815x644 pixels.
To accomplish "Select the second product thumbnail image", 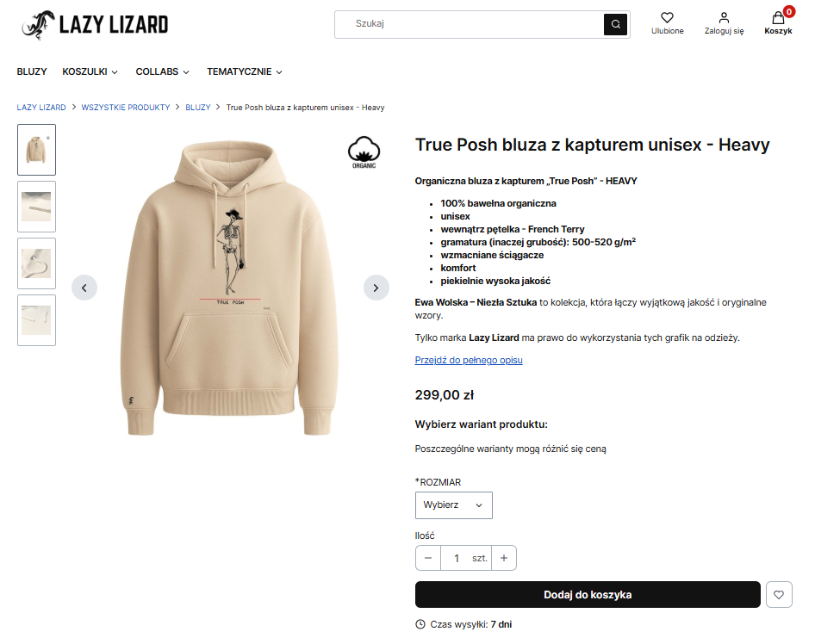I will click(x=37, y=207).
